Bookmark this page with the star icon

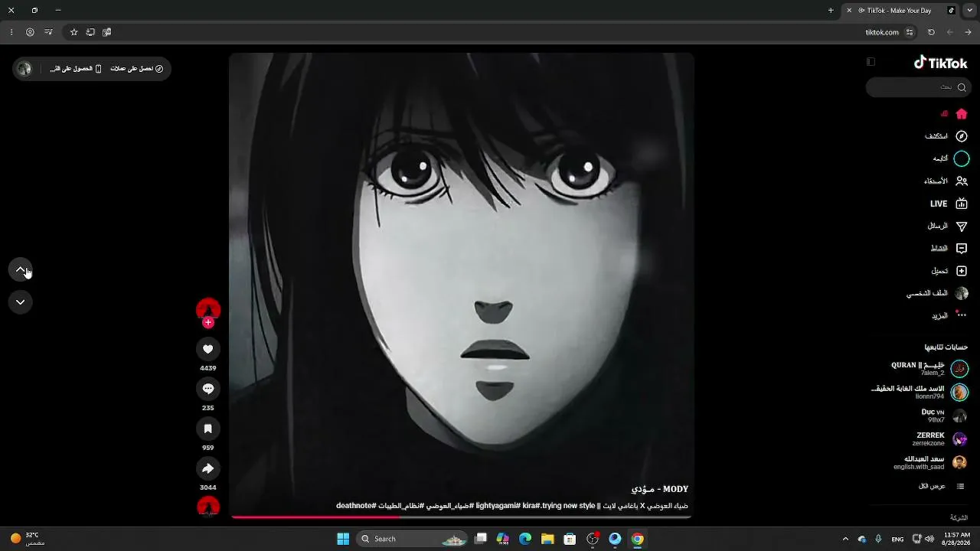click(73, 32)
